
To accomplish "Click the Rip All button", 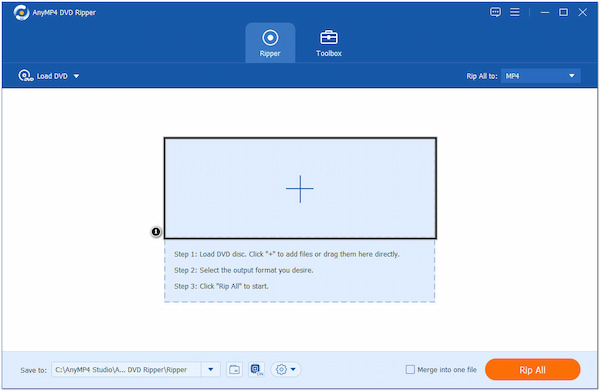I will click(532, 370).
